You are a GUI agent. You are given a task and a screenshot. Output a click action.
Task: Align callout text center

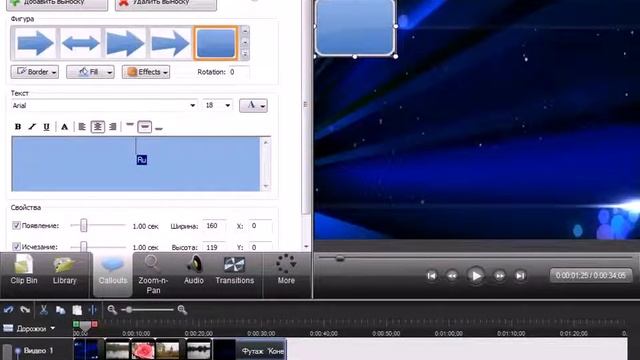point(98,127)
